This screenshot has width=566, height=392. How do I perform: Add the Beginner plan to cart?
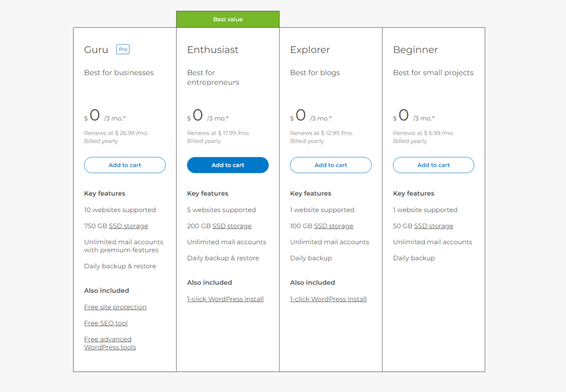433,165
